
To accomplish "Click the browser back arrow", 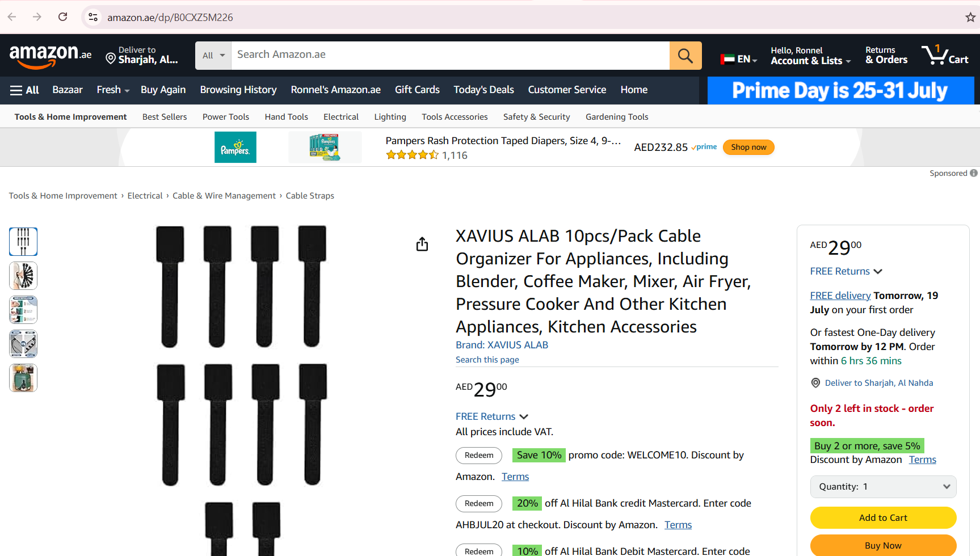I will pyautogui.click(x=12, y=17).
